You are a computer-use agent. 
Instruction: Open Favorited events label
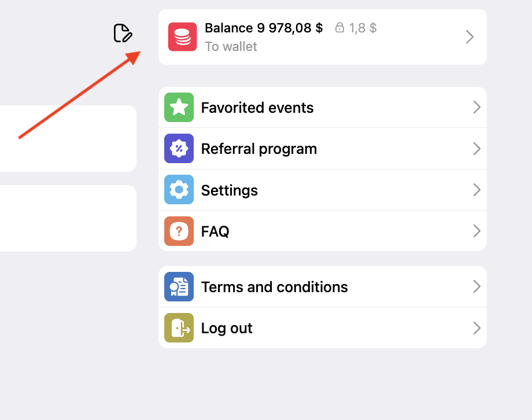click(257, 108)
